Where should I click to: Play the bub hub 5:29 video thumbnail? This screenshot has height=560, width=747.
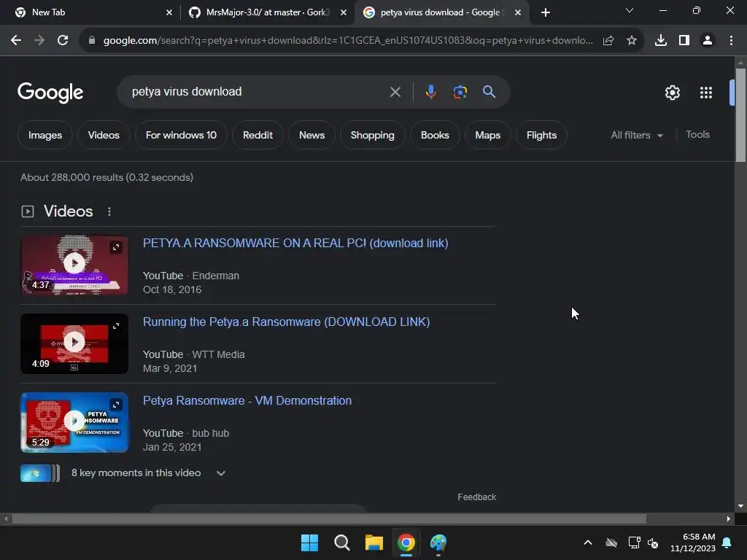click(x=74, y=422)
